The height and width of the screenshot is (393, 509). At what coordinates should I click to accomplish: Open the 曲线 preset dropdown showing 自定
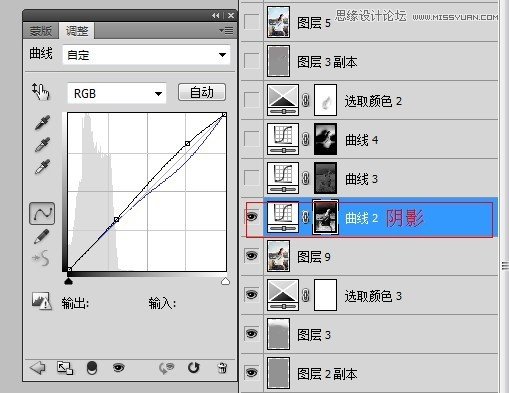click(146, 55)
